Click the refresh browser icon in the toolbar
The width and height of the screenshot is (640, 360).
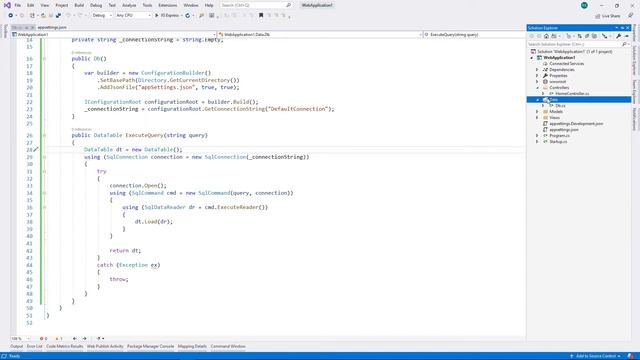coord(188,16)
